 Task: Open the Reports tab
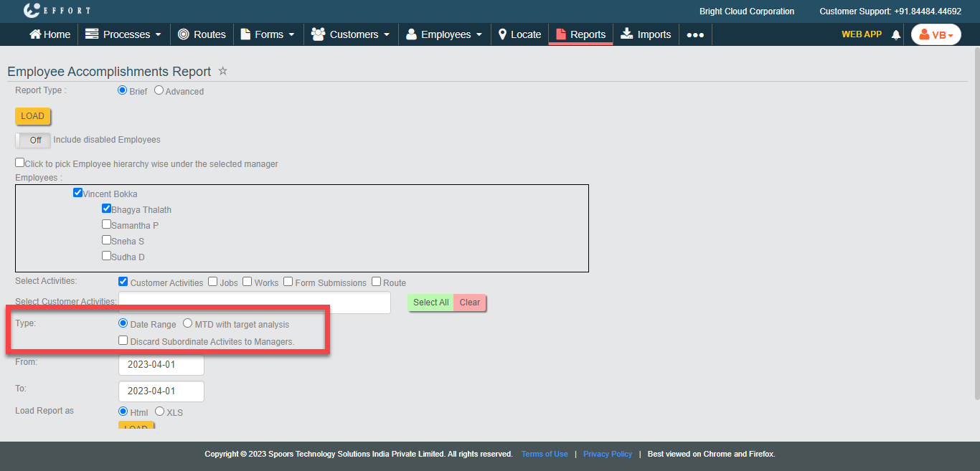tap(580, 34)
